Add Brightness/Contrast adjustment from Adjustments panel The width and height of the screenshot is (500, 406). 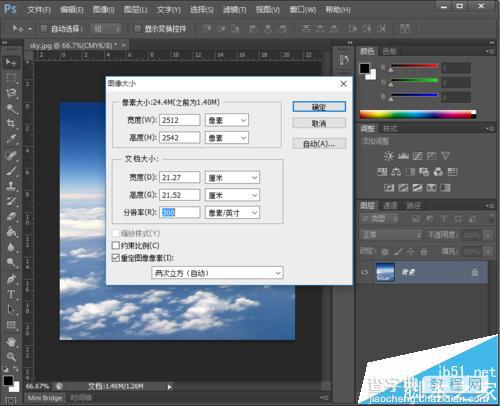[389, 156]
